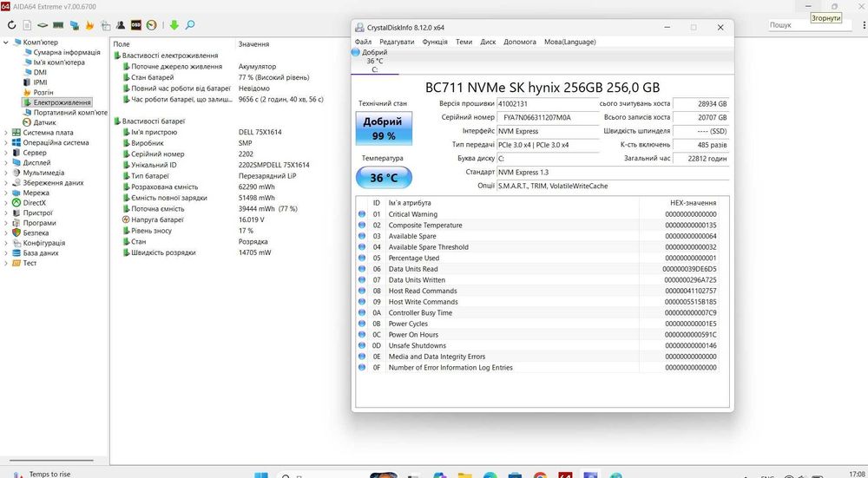Select Розгін in the sidebar tree
The width and height of the screenshot is (868, 478).
(43, 93)
